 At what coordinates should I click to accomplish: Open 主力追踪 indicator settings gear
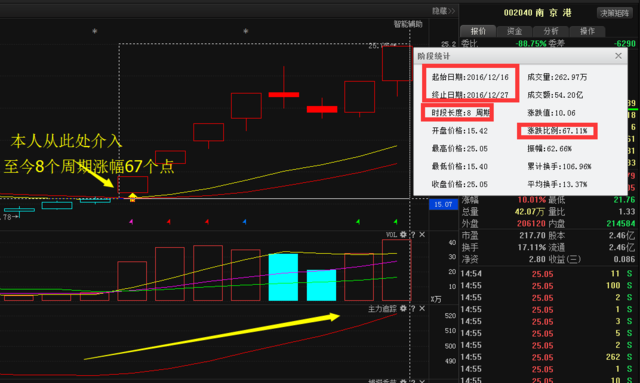(403, 308)
